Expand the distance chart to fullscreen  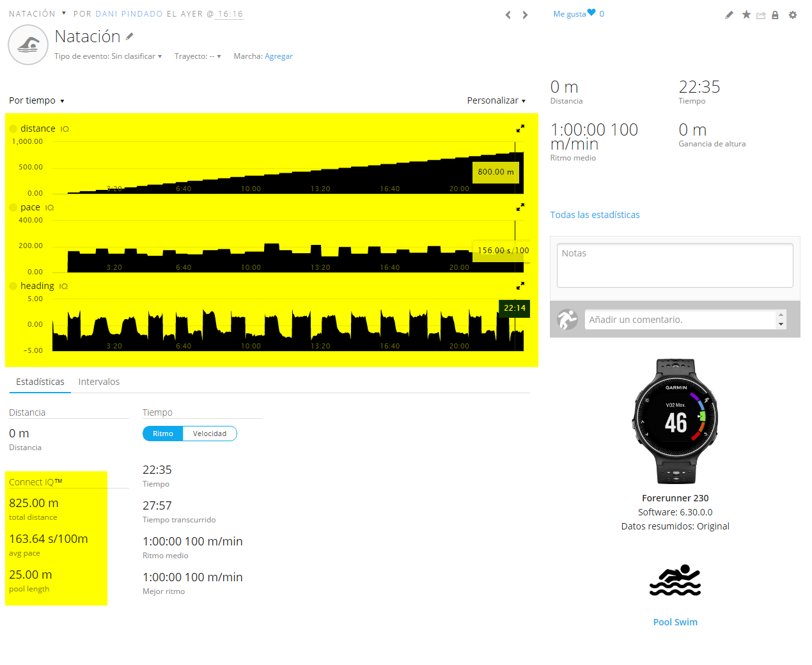click(520, 129)
